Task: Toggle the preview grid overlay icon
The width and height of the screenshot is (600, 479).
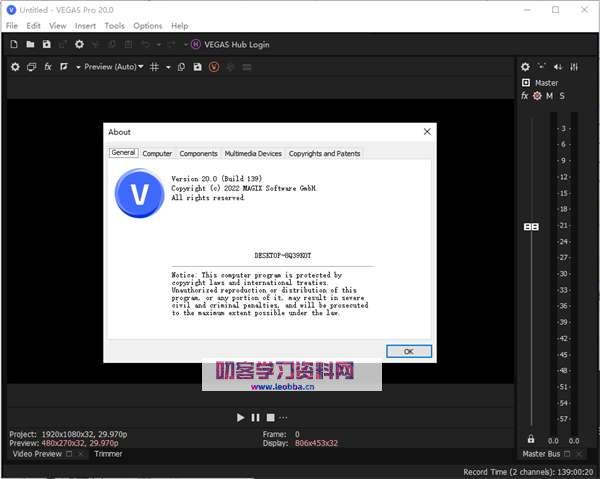Action: pyautogui.click(x=154, y=67)
